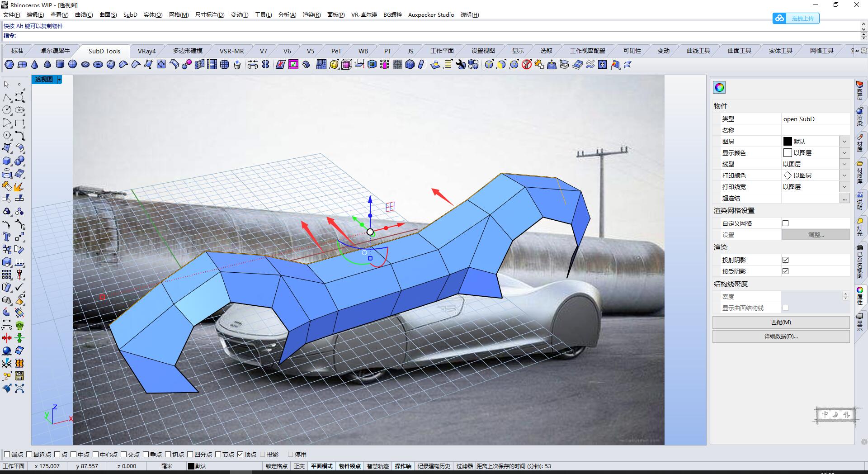Uncheck the 投射阴影 checkbox

click(785, 260)
